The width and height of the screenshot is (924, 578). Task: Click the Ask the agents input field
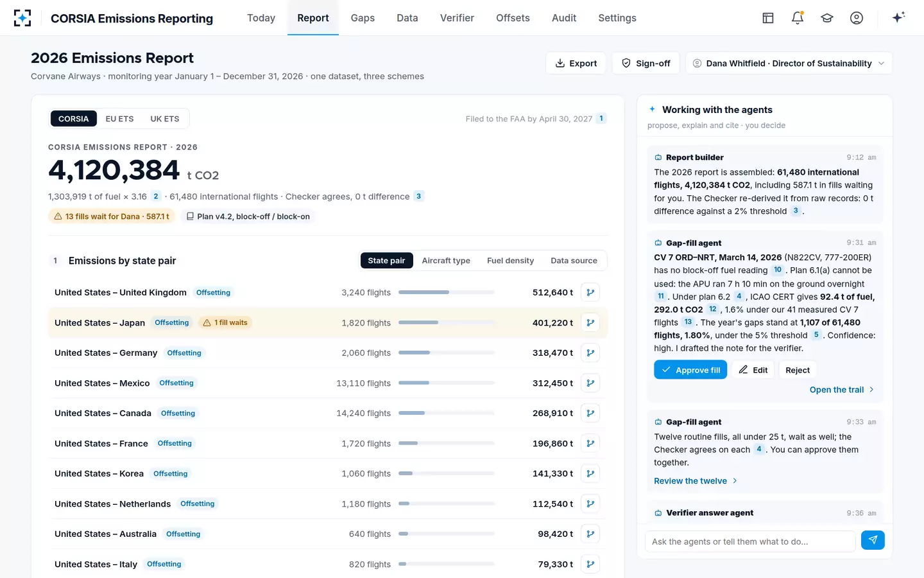(x=750, y=541)
